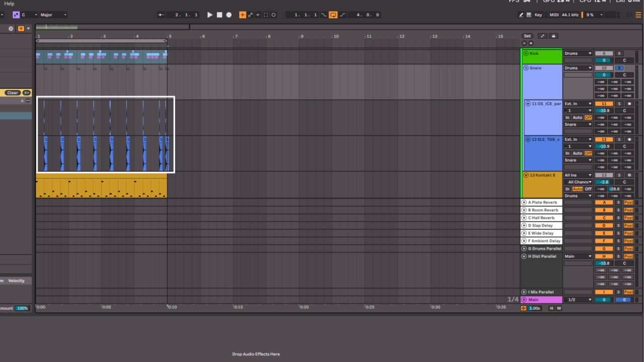Adjust the H Dist Parallel volume at -10.8

pos(604,263)
